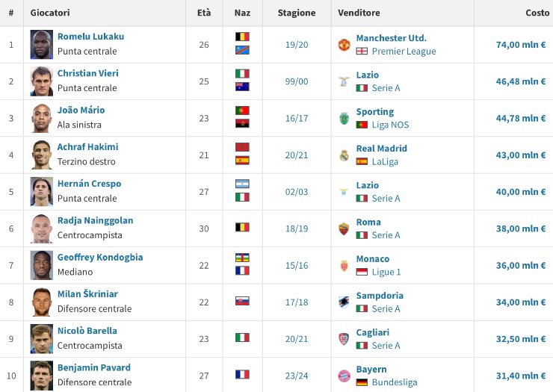Image resolution: width=553 pixels, height=392 pixels.
Task: Click the Cagliari club crest icon
Action: [344, 339]
